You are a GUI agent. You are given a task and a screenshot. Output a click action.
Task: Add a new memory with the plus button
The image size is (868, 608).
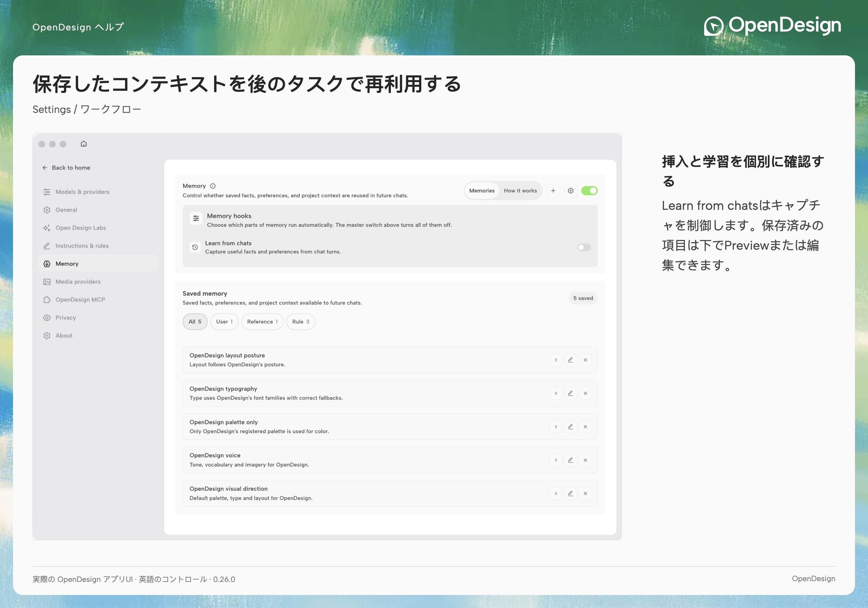(553, 191)
